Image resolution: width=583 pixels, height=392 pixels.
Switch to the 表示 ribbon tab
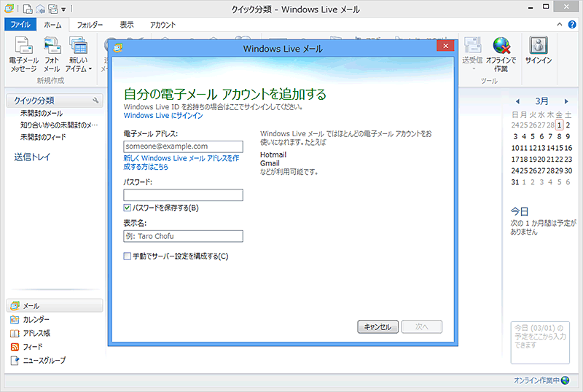pos(126,25)
